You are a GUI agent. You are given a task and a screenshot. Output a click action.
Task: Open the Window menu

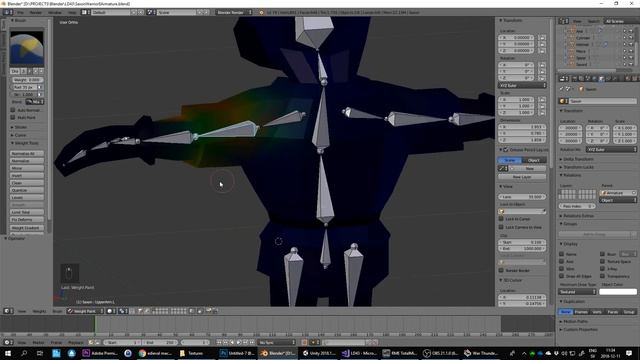55,13
